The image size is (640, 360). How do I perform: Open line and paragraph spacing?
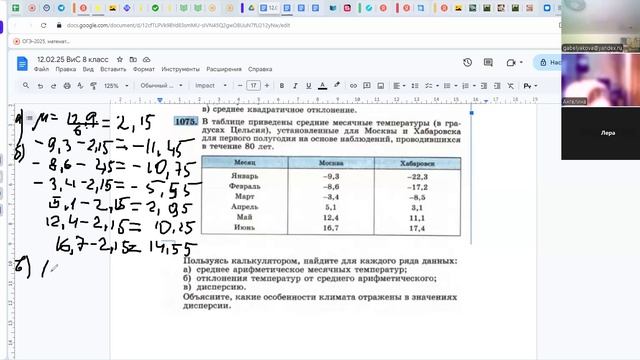(415, 86)
